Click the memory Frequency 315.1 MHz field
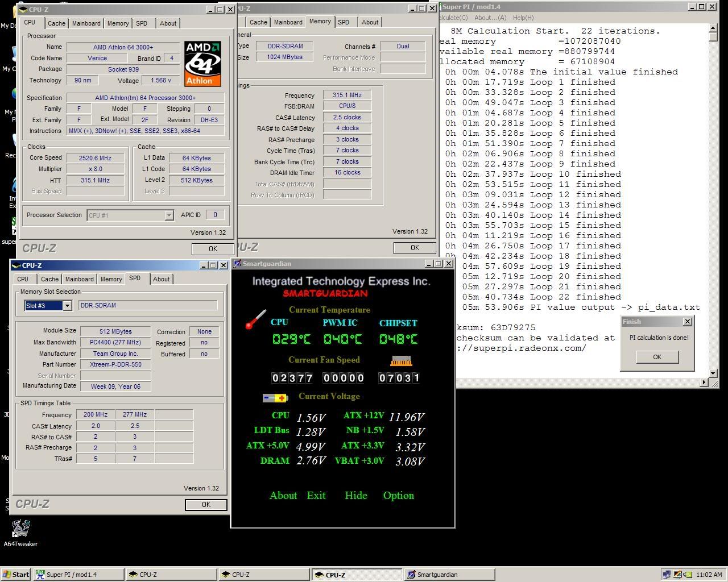The height and width of the screenshot is (582, 728). click(x=347, y=95)
